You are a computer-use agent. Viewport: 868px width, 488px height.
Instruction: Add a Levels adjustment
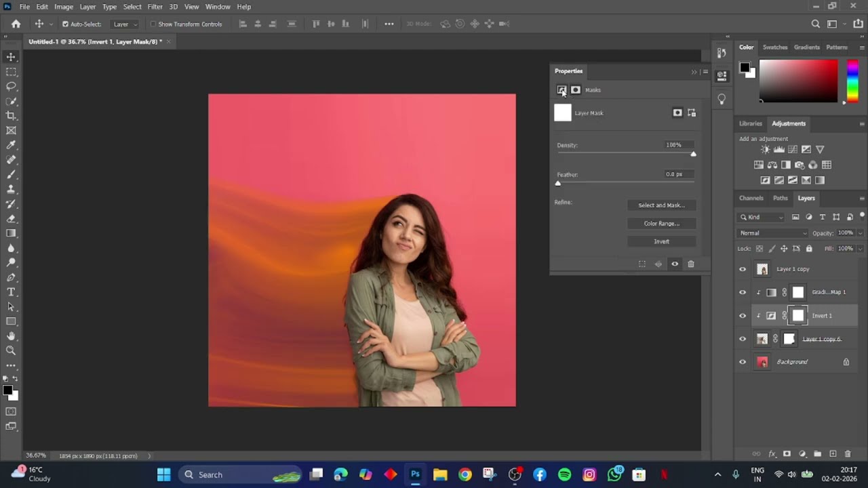coord(779,149)
